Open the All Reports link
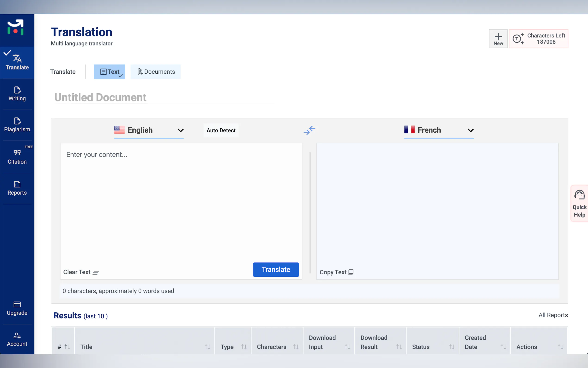Viewport: 588px width, 368px height. pos(553,315)
